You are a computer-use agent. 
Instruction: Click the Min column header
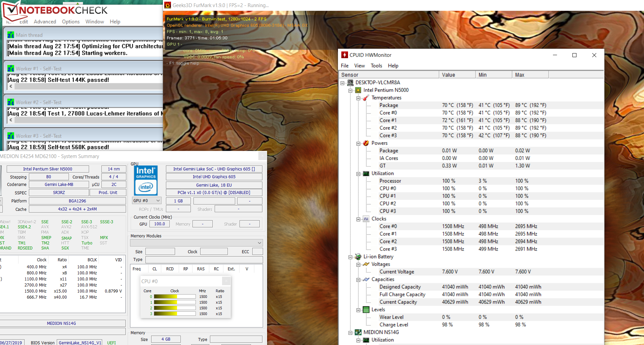click(x=494, y=75)
